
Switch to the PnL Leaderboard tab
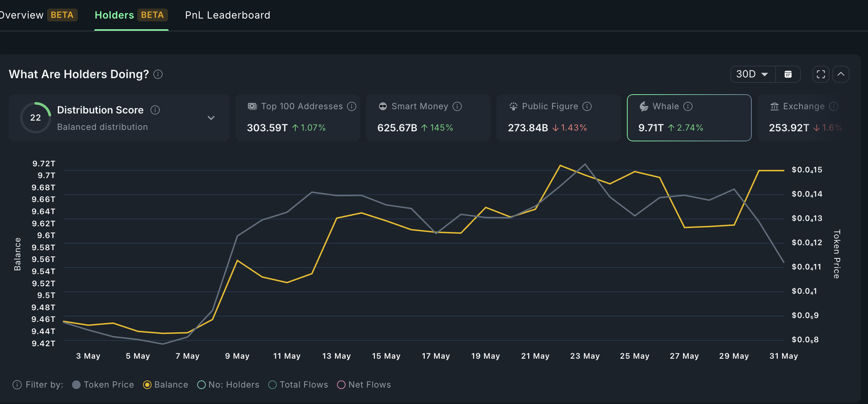pos(228,15)
